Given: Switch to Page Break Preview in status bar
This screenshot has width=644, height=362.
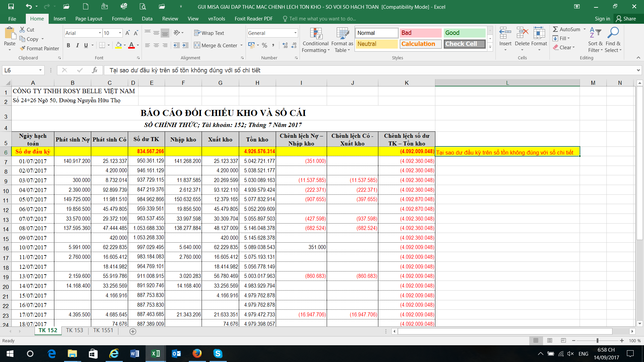Looking at the screenshot, I should 563,341.
